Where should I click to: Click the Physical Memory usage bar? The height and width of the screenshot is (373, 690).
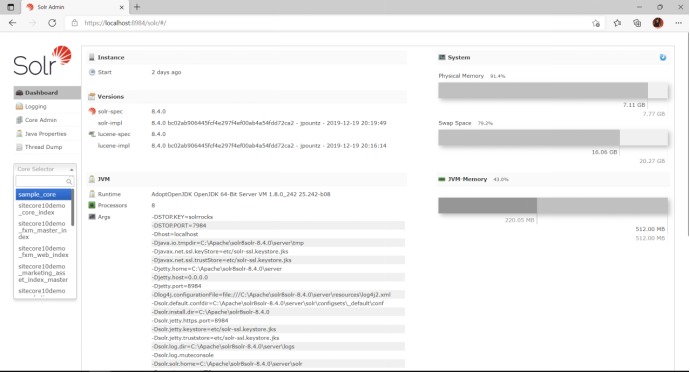click(553, 91)
